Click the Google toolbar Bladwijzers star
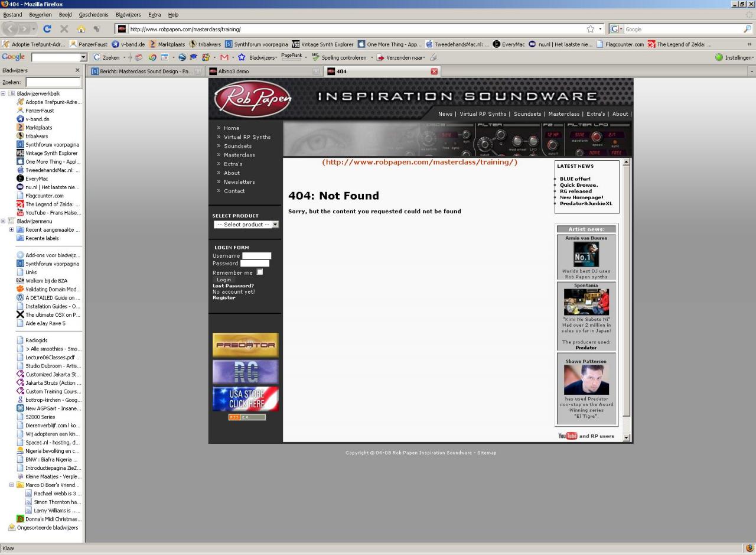This screenshot has width=756, height=555. coord(242,57)
